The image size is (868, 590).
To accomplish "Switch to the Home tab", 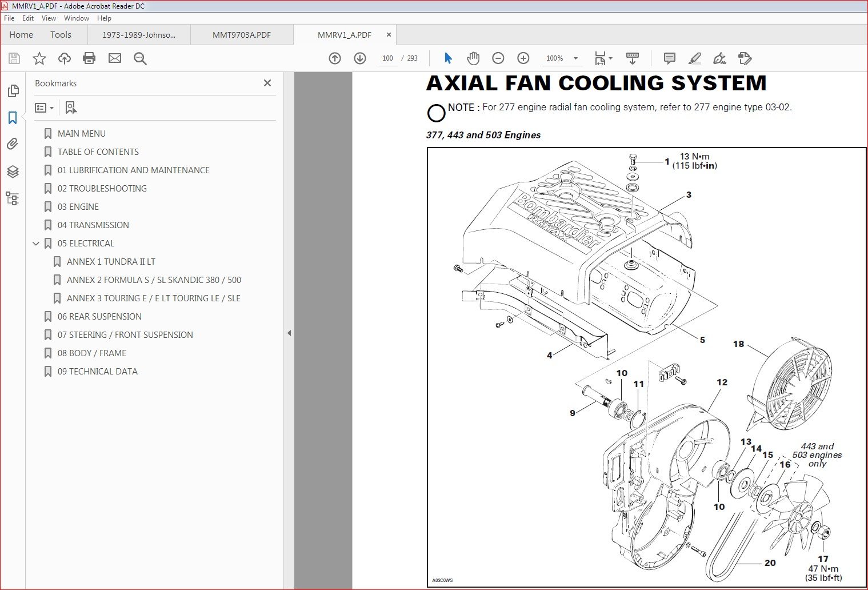I will click(21, 35).
